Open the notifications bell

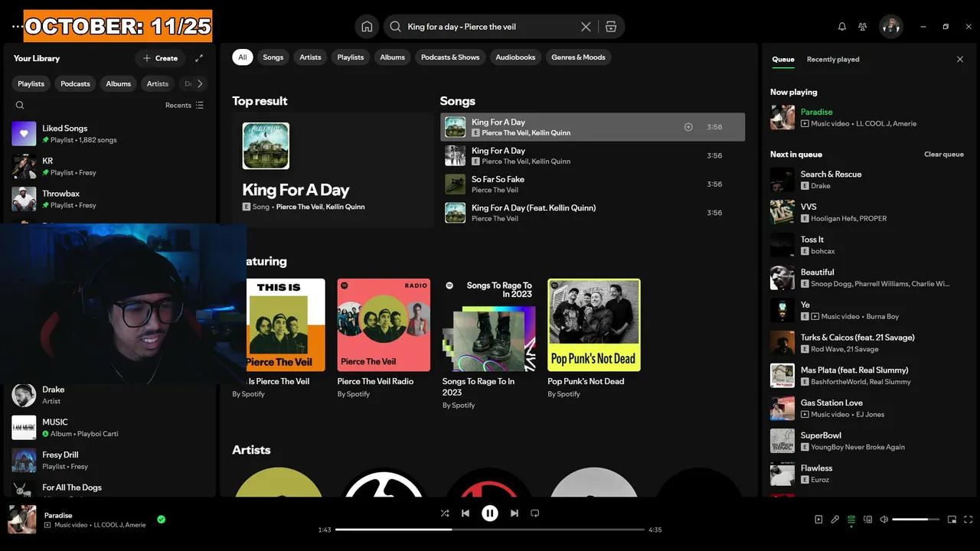coord(842,27)
